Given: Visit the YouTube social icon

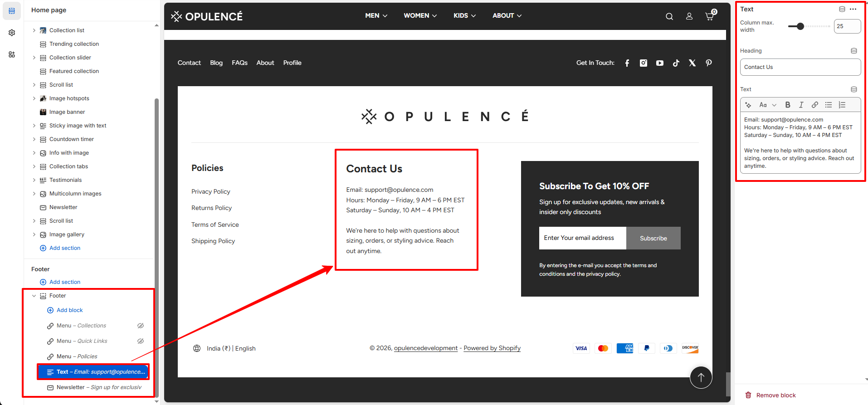Looking at the screenshot, I should tap(660, 63).
